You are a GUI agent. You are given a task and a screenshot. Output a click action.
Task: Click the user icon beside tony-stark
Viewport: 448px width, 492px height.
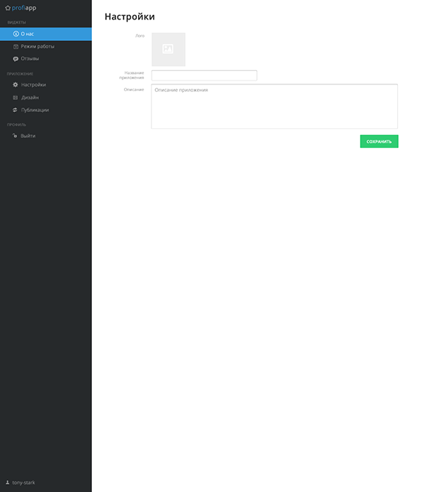pyautogui.click(x=7, y=482)
